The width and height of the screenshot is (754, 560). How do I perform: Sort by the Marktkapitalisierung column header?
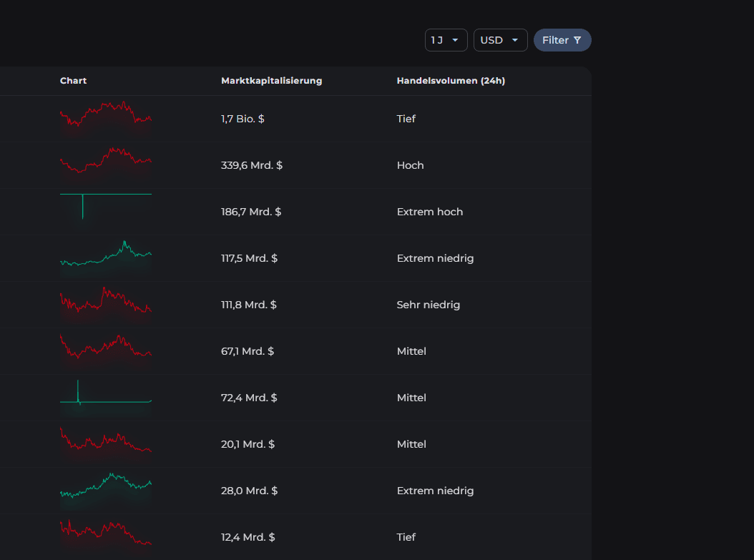pyautogui.click(x=271, y=81)
